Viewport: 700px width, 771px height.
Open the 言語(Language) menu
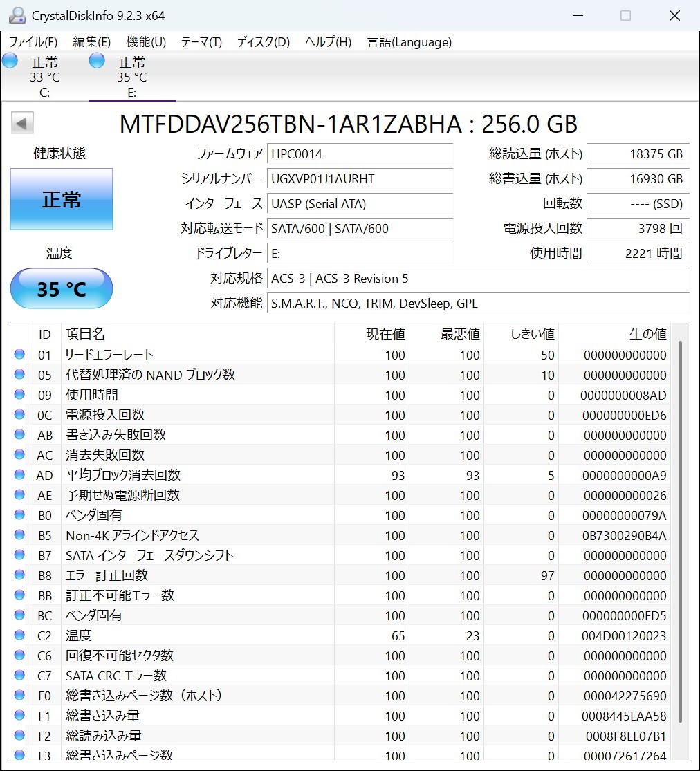click(x=409, y=41)
